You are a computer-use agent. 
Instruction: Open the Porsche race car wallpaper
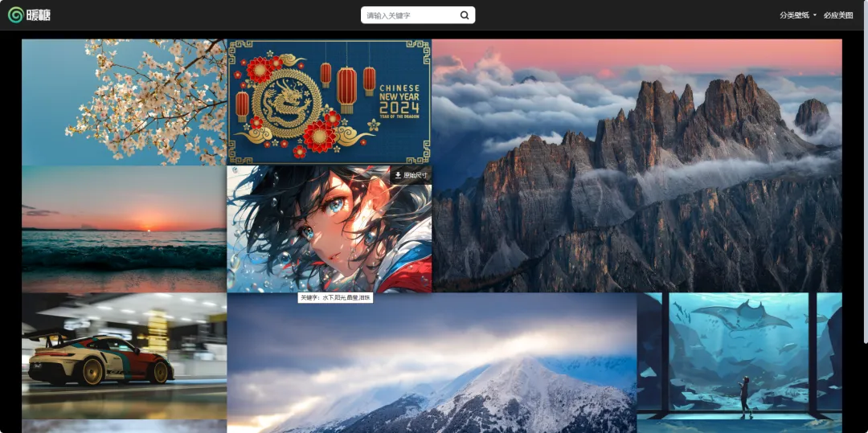pyautogui.click(x=124, y=356)
